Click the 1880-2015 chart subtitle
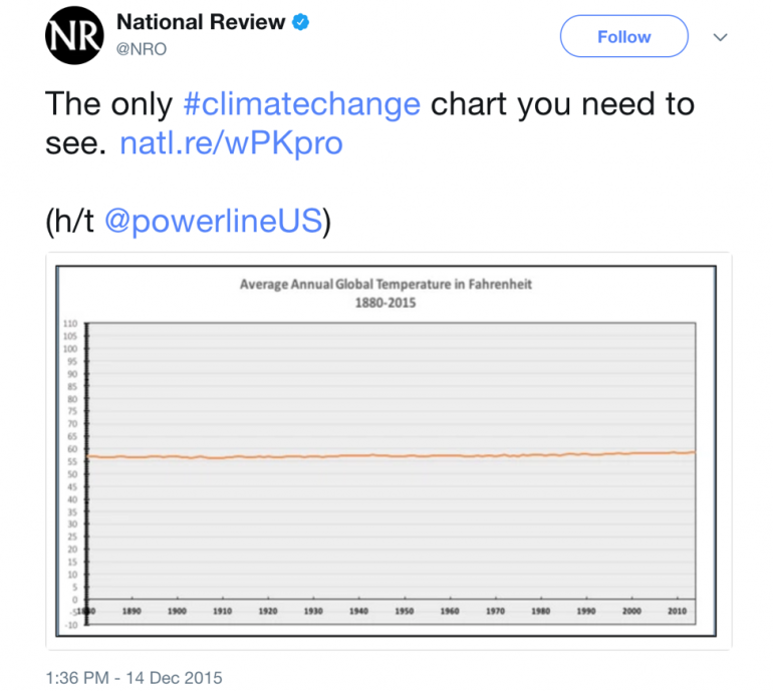Viewport: 773px width, 691px height. click(x=385, y=302)
